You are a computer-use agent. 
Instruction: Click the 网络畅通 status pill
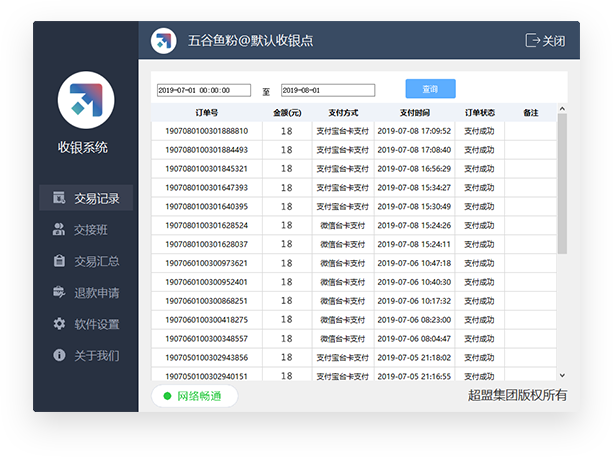(x=194, y=396)
